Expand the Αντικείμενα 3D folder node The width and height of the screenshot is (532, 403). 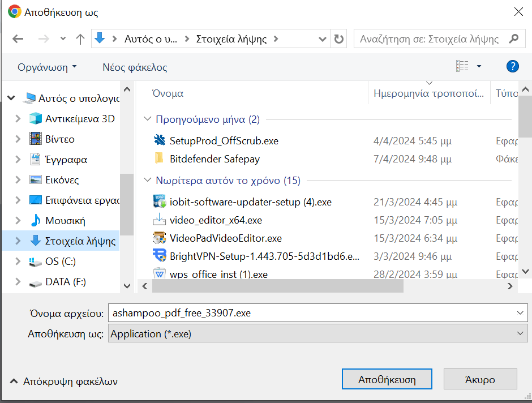pos(18,119)
